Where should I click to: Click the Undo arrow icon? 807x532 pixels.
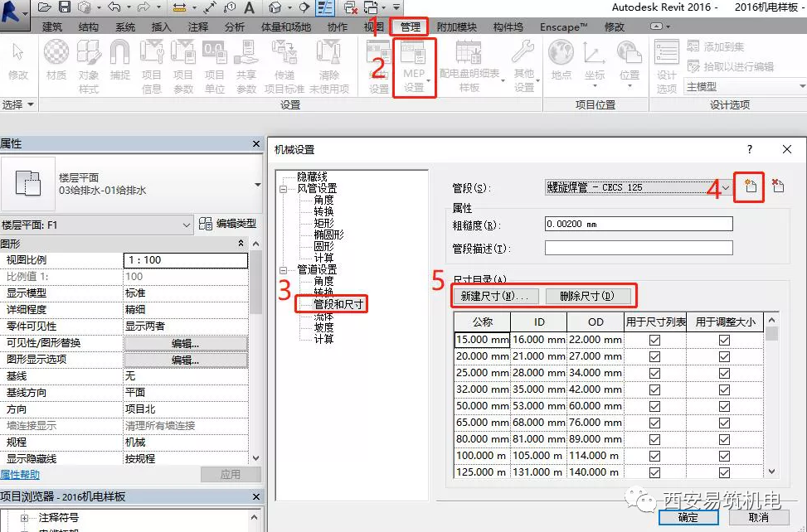pyautogui.click(x=114, y=7)
